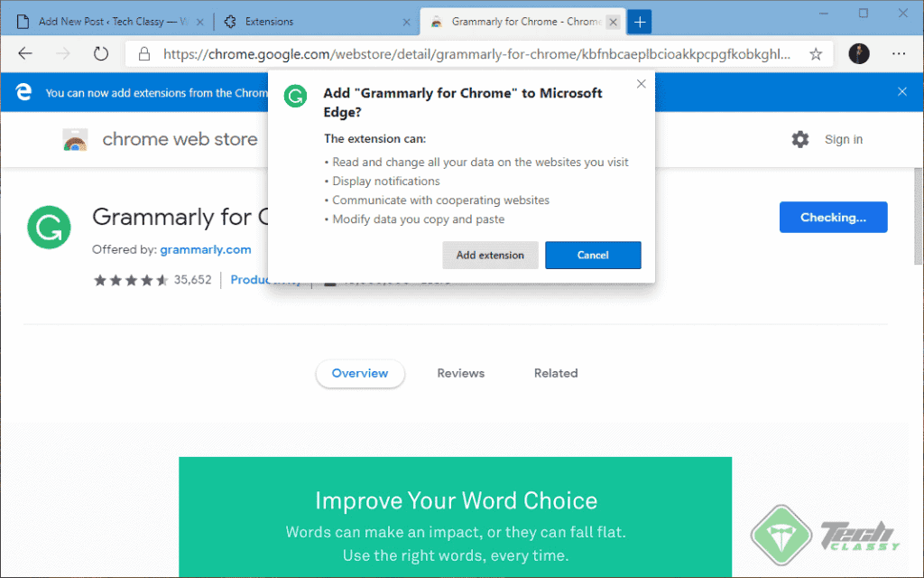Screen dimensions: 924x578
Task: Open the user profile avatar
Action: click(859, 53)
